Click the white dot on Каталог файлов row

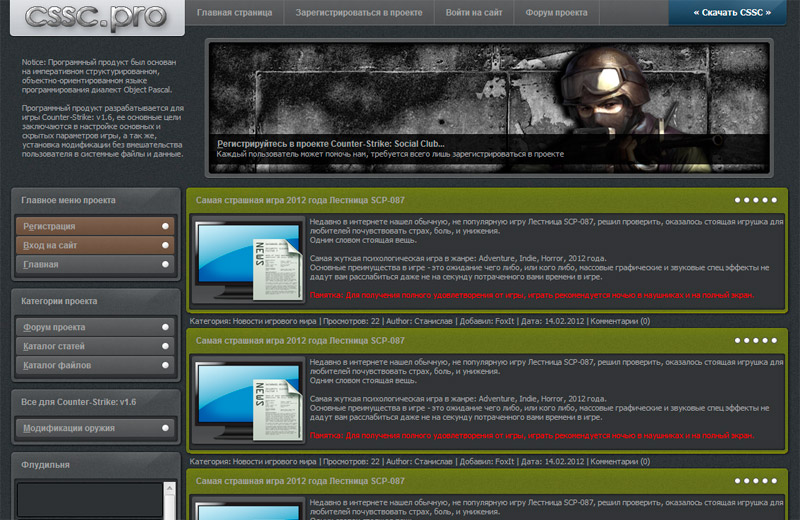pos(165,365)
